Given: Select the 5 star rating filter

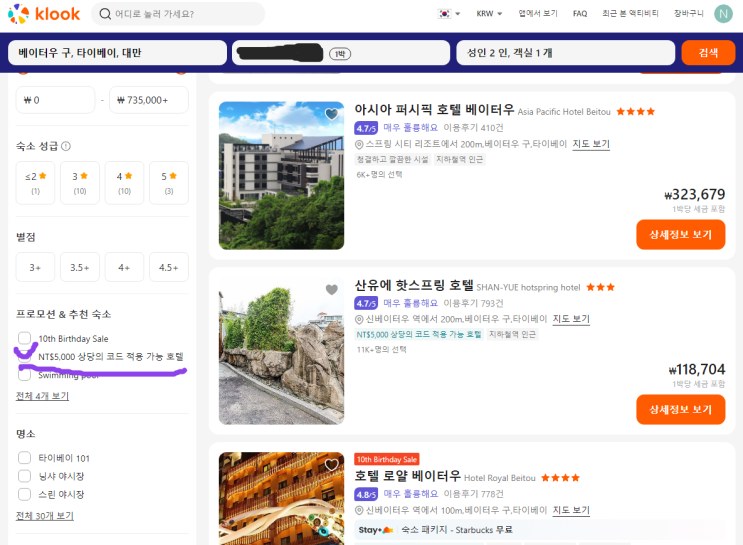Looking at the screenshot, I should pos(169,183).
